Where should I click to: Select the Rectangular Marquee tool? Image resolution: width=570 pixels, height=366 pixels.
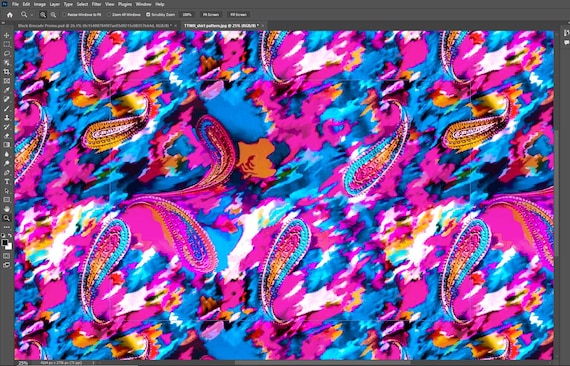click(7, 44)
